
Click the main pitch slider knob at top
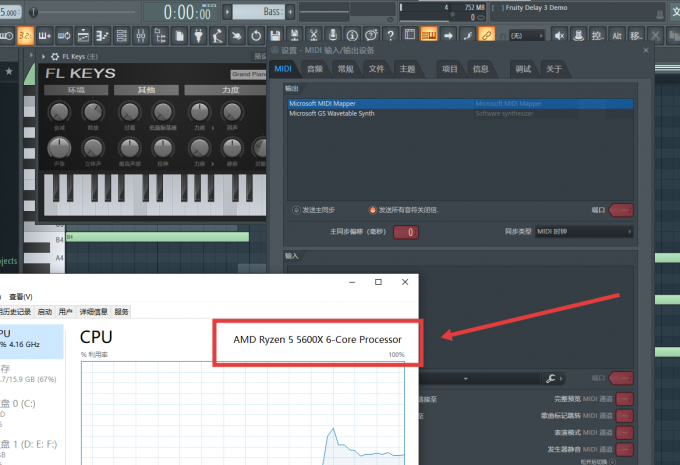(33, 12)
